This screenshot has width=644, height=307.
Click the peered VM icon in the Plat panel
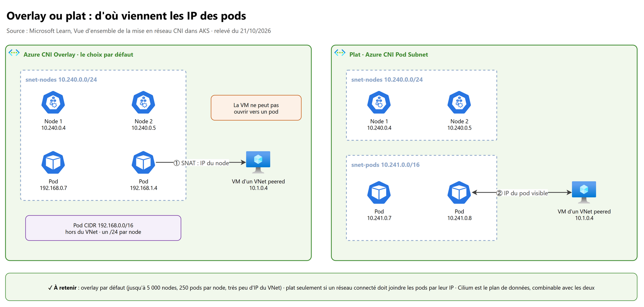[x=584, y=192]
